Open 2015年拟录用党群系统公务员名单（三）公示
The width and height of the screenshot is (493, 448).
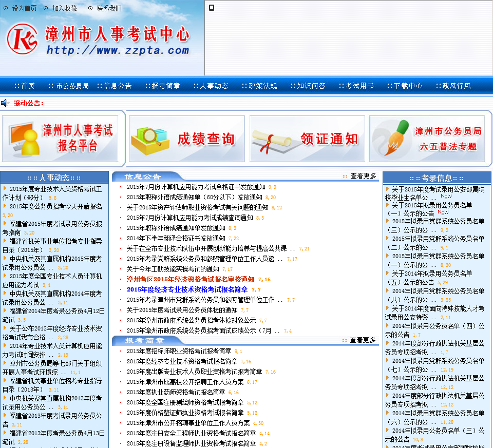tap(435, 226)
